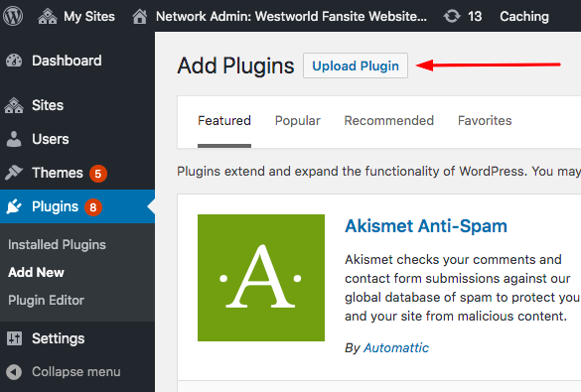Click the Users person icon
The height and width of the screenshot is (392, 581).
[14, 139]
